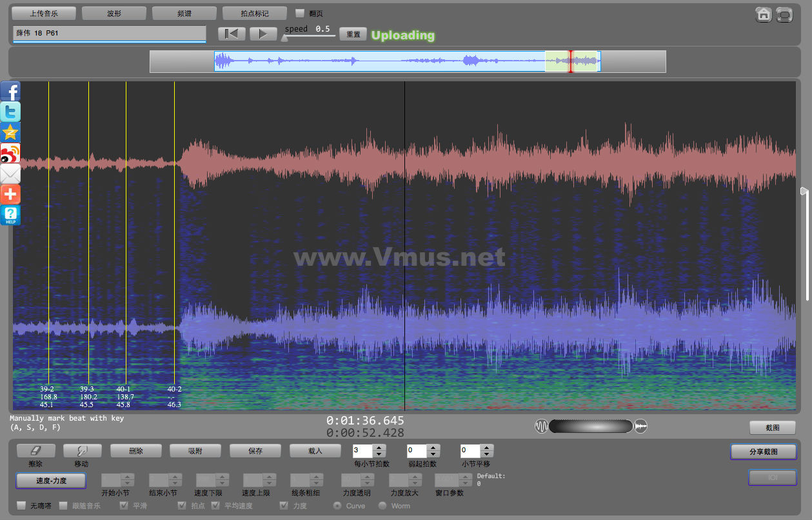Tick the 无嘀嗒 checkbox
The width and height of the screenshot is (812, 520).
coord(21,506)
